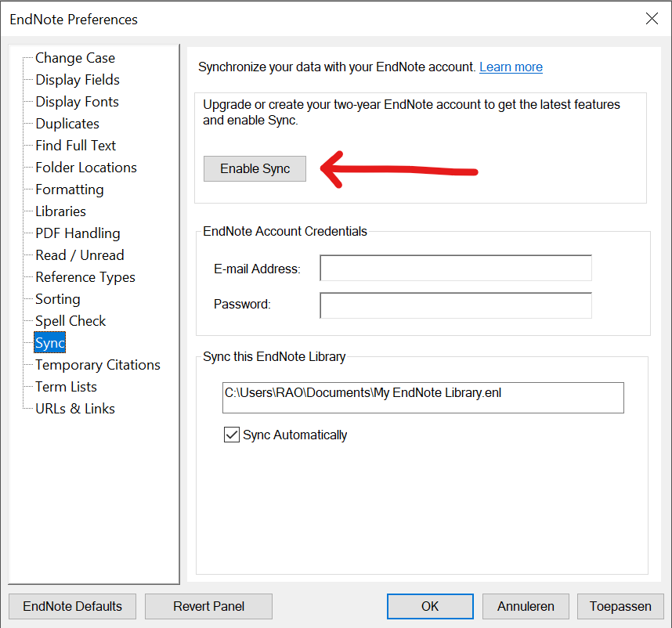This screenshot has height=628, width=672.
Task: Open the Learn more link
Action: coord(511,67)
